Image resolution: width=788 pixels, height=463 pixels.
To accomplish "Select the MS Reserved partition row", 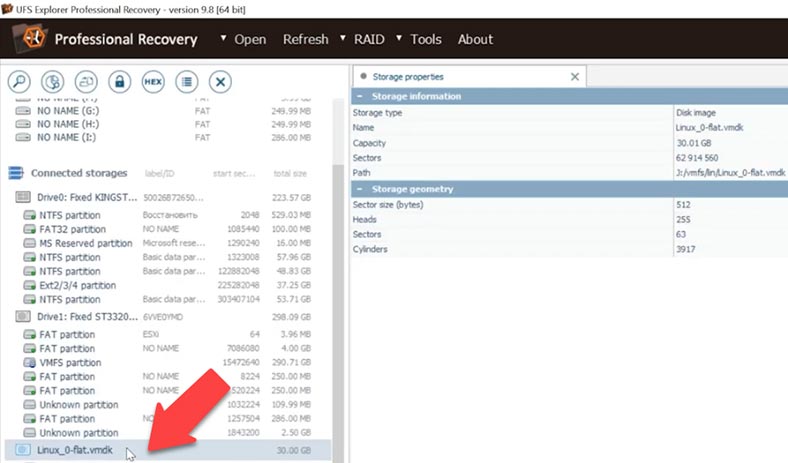I will (x=168, y=243).
